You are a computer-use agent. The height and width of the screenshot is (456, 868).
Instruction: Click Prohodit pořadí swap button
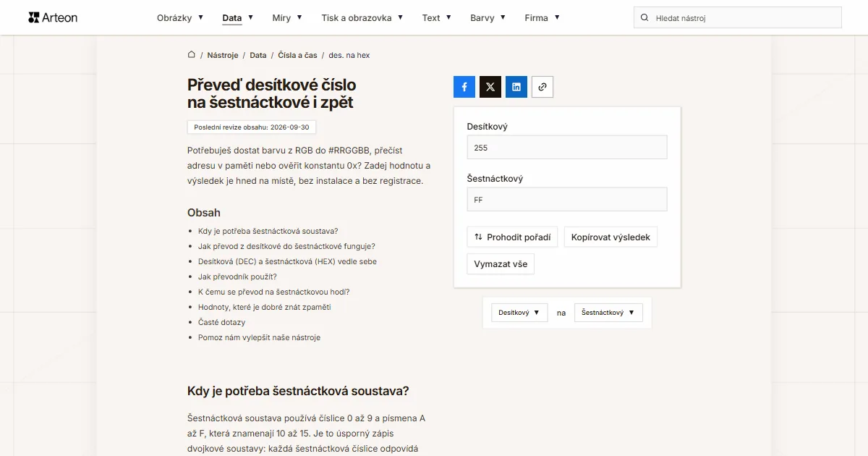[512, 237]
